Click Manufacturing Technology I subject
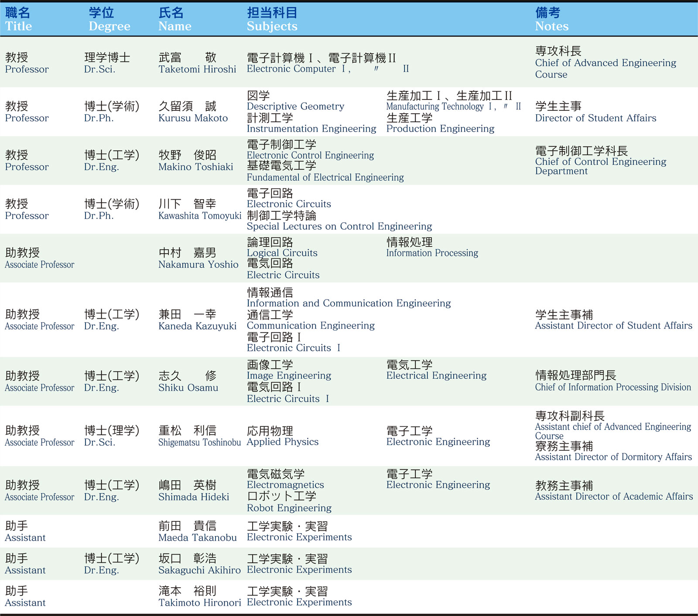This screenshot has height=616, width=698. (439, 106)
